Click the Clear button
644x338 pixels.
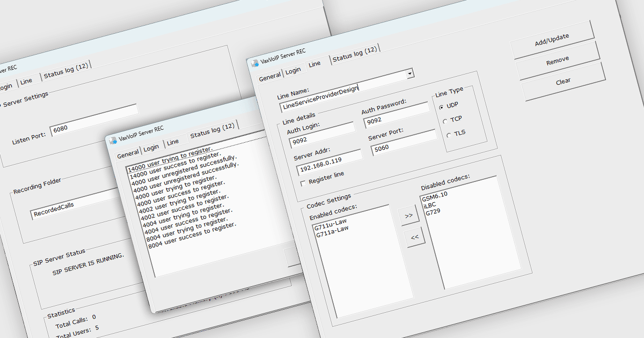[x=563, y=82]
